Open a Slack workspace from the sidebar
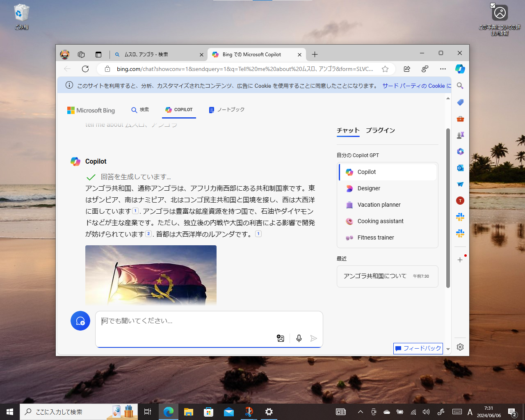 click(460, 217)
